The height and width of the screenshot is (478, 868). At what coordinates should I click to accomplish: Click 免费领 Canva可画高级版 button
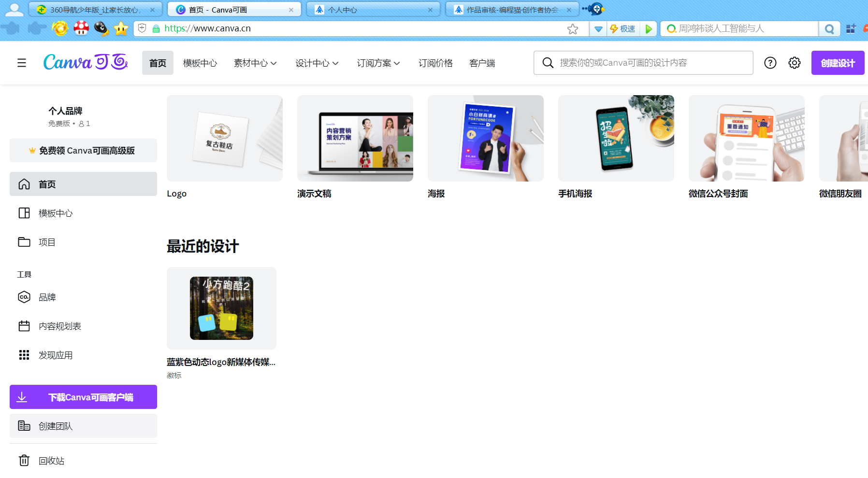pos(83,151)
